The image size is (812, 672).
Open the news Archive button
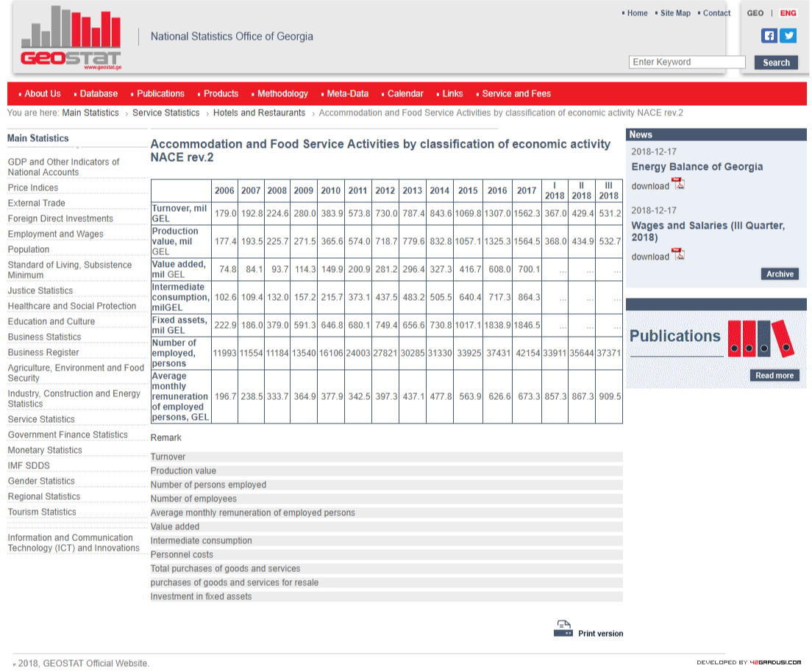[x=780, y=274]
